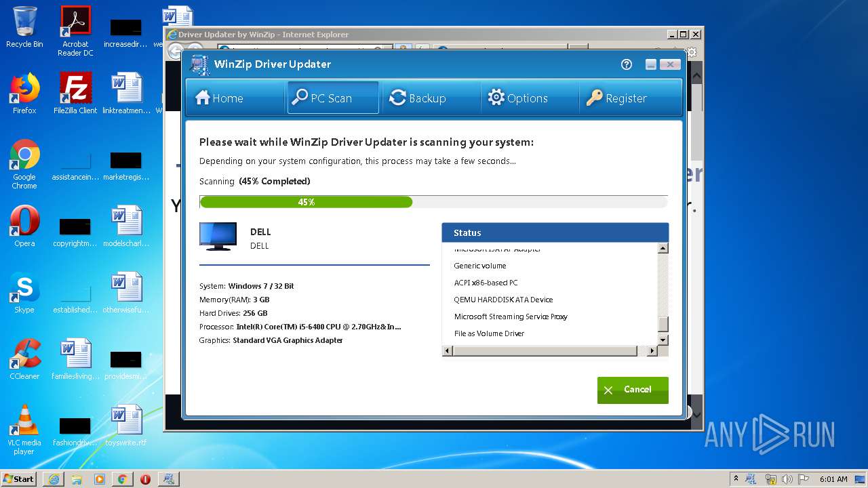868x488 pixels.
Task: Open Chrome from the taskbar
Action: coord(122,479)
